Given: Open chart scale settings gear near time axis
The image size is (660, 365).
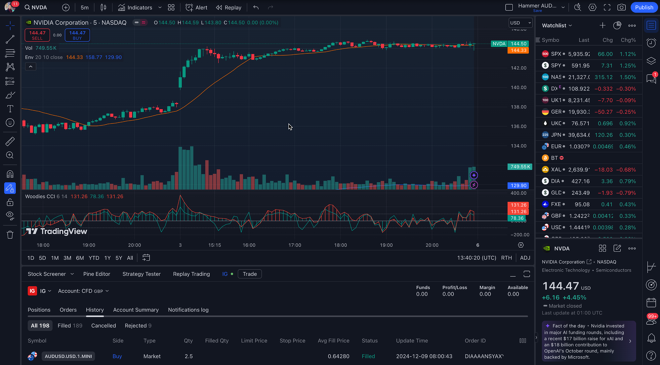Looking at the screenshot, I should click(x=521, y=245).
